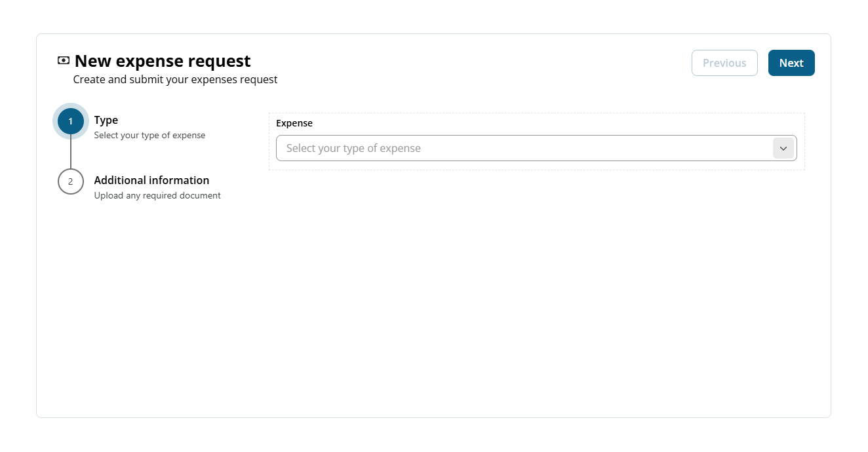Click the banknote icon beside the title
Viewport: 868px width, 452px height.
pyautogui.click(x=64, y=61)
